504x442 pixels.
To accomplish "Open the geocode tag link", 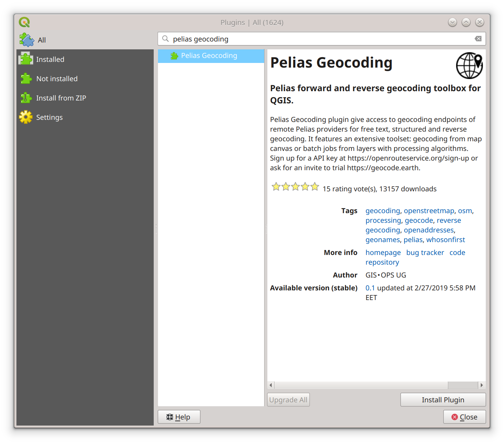I will click(419, 220).
